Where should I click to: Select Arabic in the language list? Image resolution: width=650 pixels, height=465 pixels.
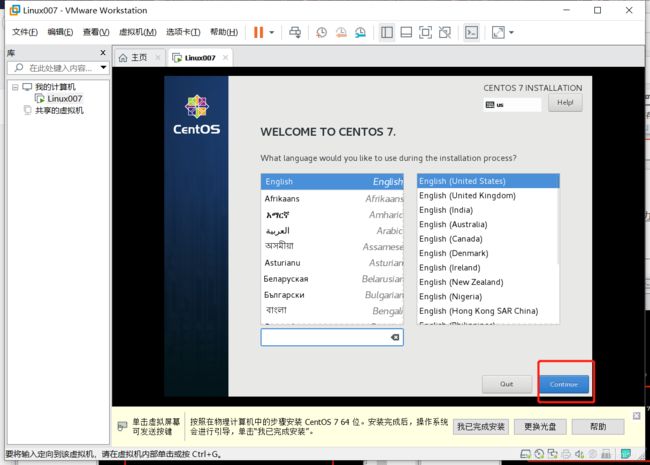[332, 230]
